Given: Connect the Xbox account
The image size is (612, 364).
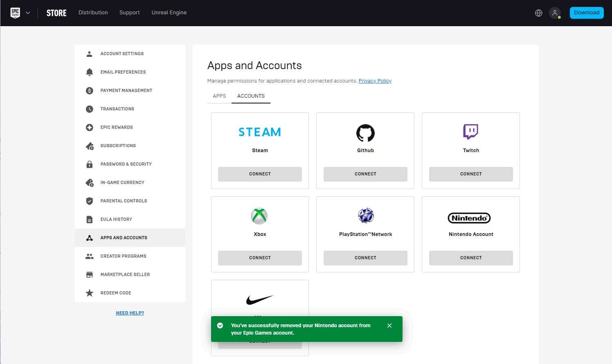Looking at the screenshot, I should (x=260, y=258).
